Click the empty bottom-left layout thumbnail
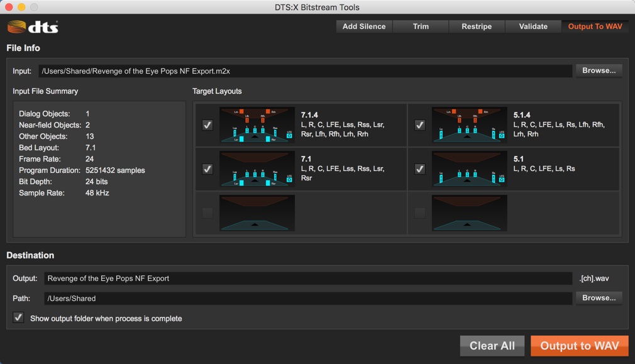Image resolution: width=635 pixels, height=364 pixels. coord(257,213)
